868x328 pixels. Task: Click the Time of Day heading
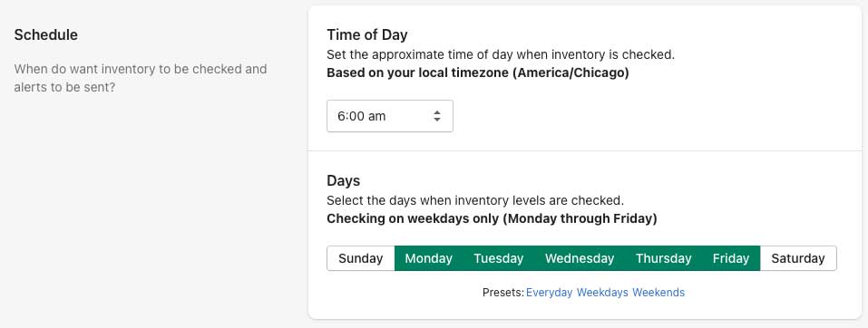[367, 34]
